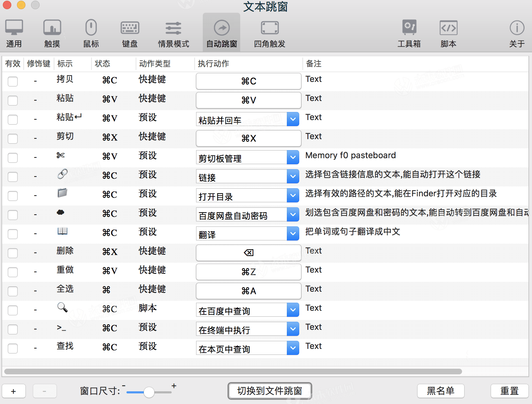Open the 四角触发 panel
This screenshot has height=404, width=532.
tap(269, 32)
